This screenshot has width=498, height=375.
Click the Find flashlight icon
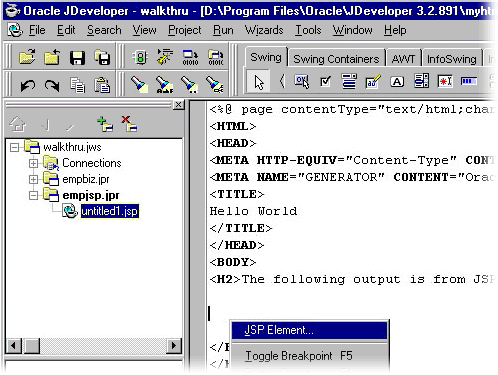(139, 84)
